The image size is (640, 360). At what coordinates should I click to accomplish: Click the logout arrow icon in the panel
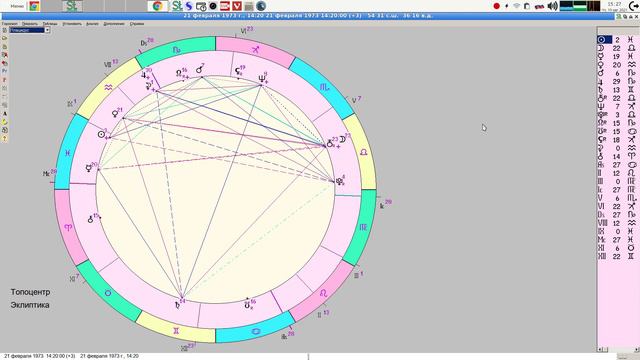pos(634,6)
